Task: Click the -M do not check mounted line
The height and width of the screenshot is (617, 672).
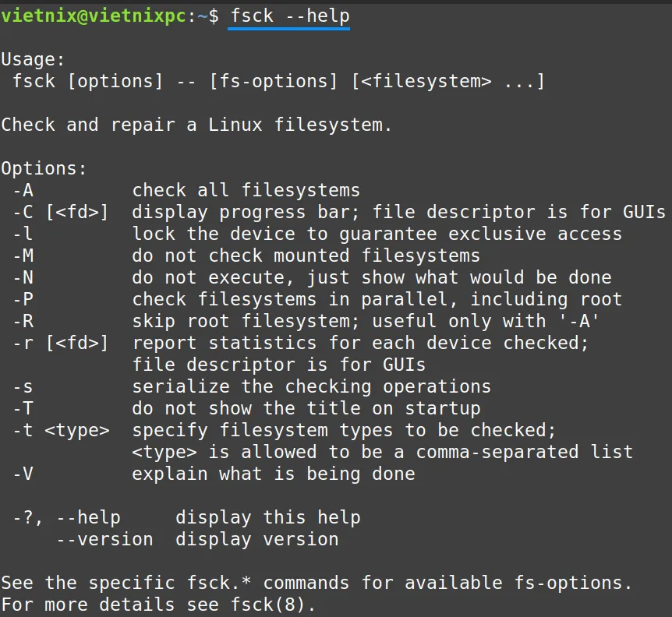Action: pyautogui.click(x=246, y=256)
